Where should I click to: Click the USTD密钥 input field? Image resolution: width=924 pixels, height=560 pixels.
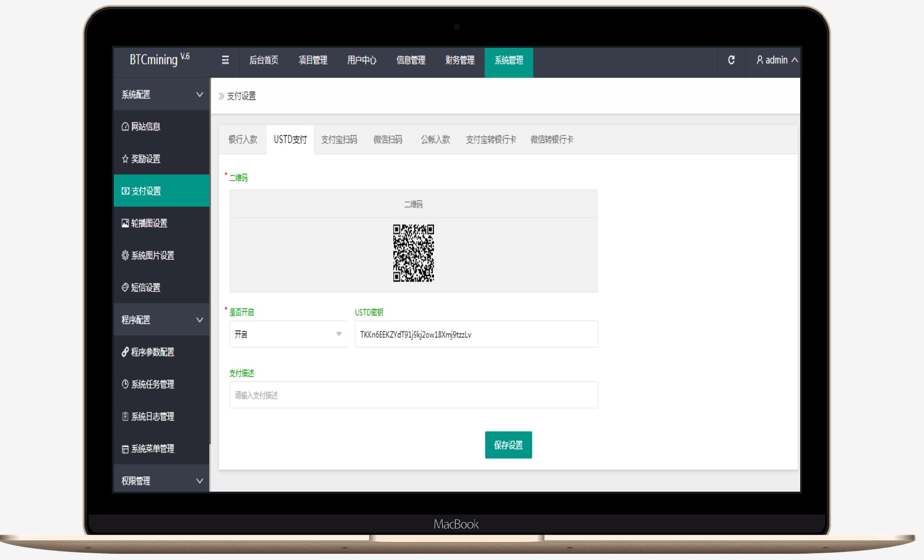pyautogui.click(x=477, y=334)
